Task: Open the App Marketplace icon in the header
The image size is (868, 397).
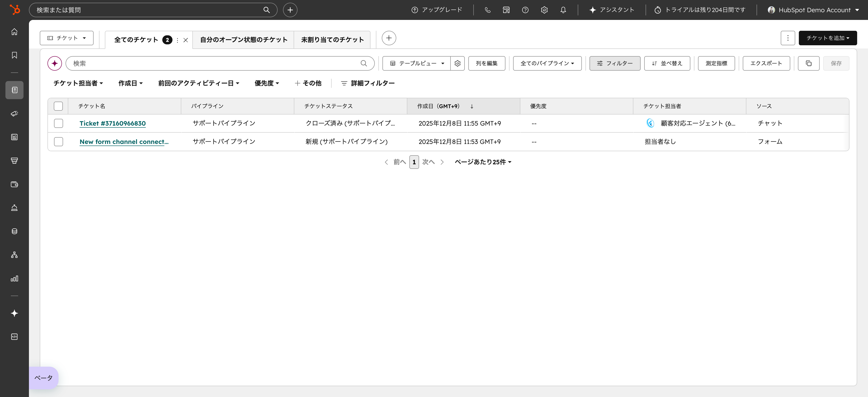Action: tap(506, 10)
